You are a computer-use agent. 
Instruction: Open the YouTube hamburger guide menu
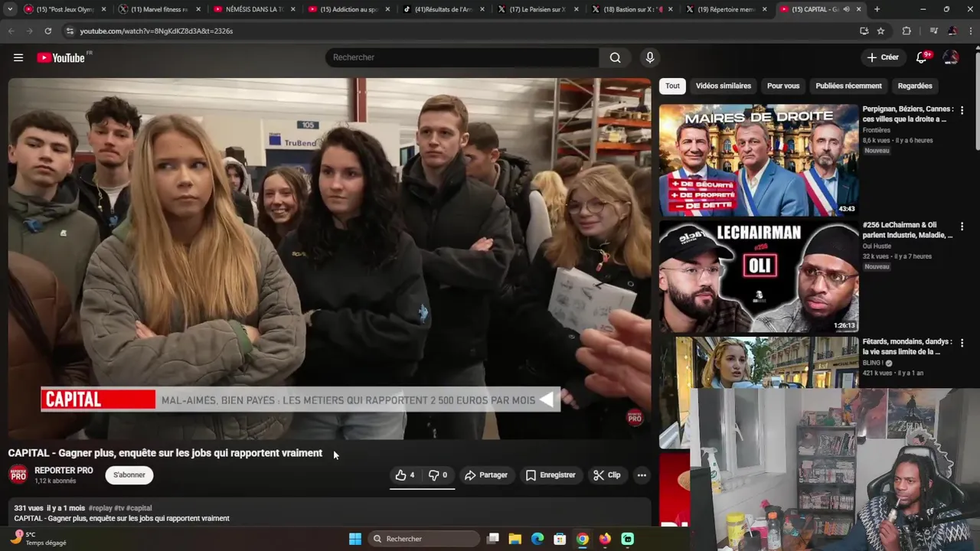click(18, 57)
